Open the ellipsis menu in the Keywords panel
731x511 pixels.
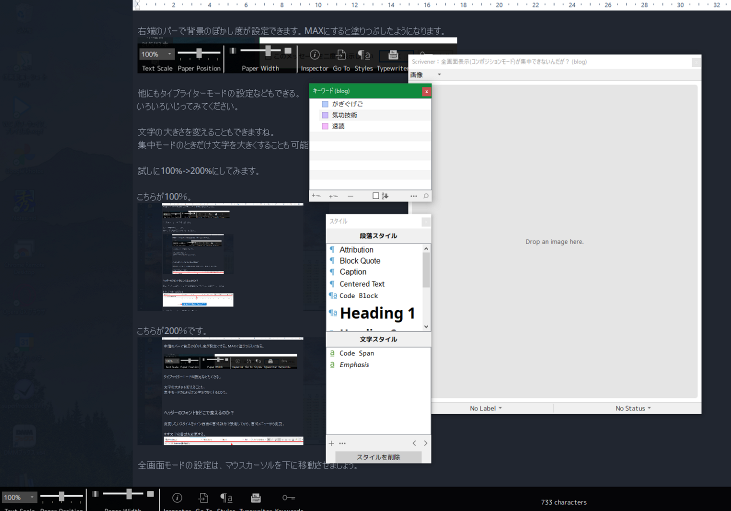click(414, 196)
